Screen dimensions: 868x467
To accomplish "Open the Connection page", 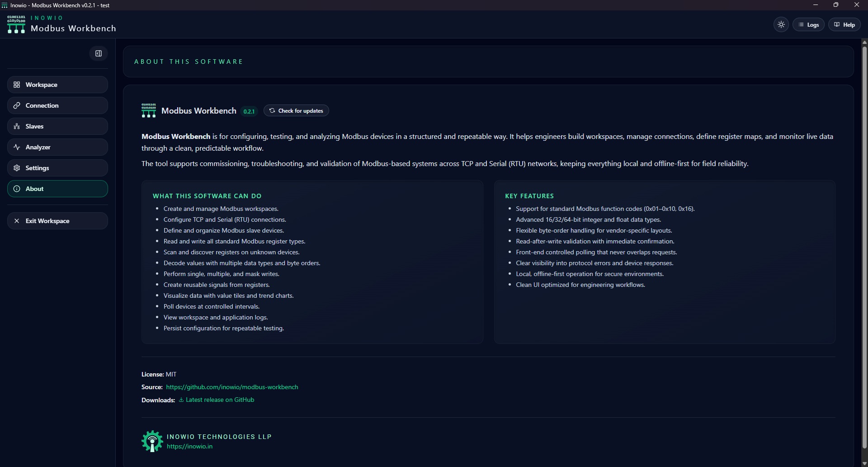I will coord(57,105).
